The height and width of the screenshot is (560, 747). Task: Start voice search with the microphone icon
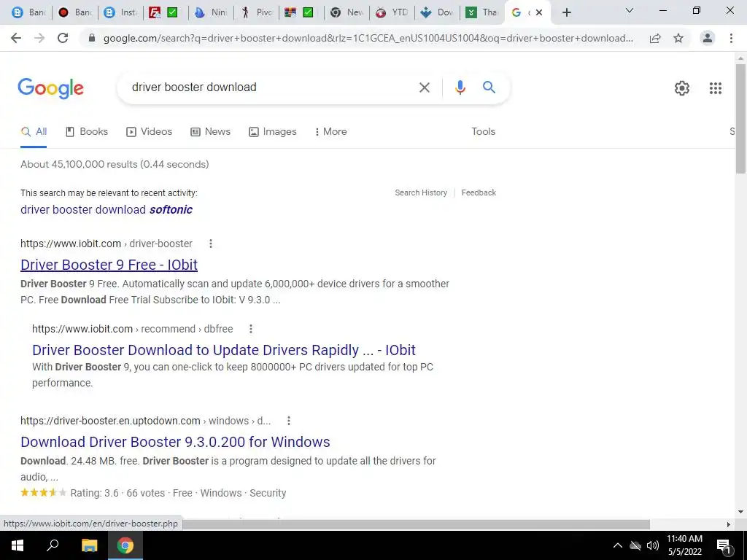(x=460, y=87)
